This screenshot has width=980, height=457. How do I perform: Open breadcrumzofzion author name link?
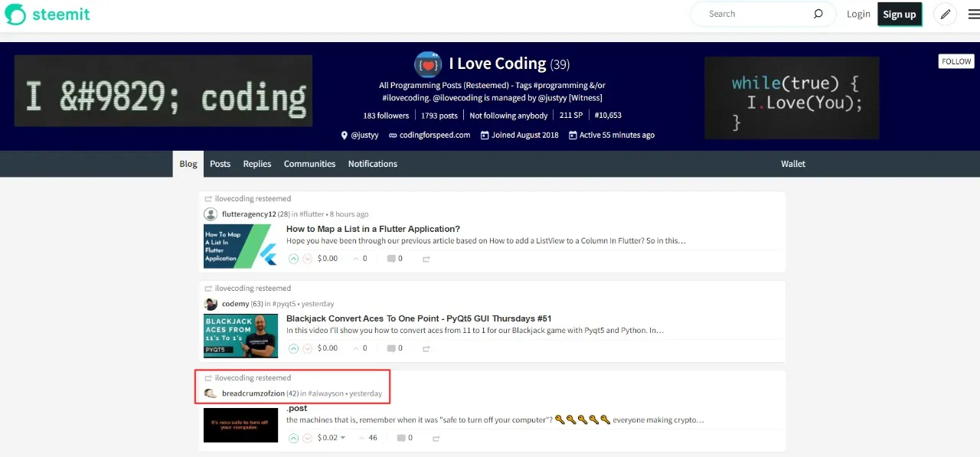point(253,393)
